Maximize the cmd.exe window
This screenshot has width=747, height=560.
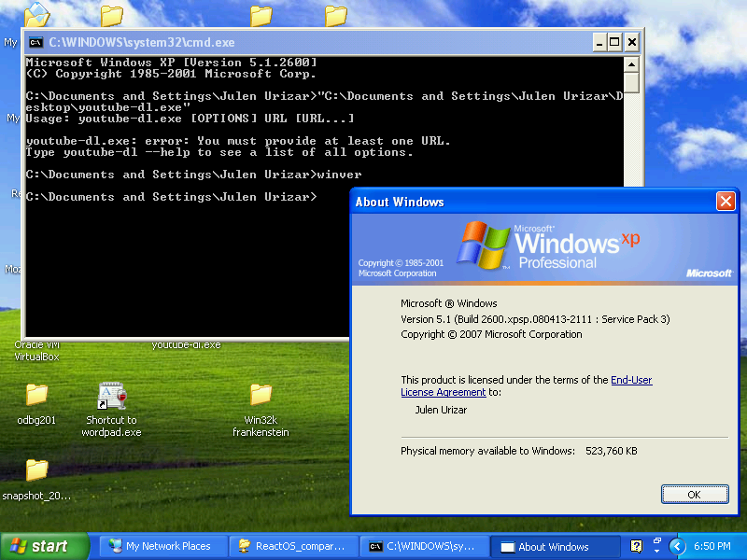pyautogui.click(x=614, y=42)
